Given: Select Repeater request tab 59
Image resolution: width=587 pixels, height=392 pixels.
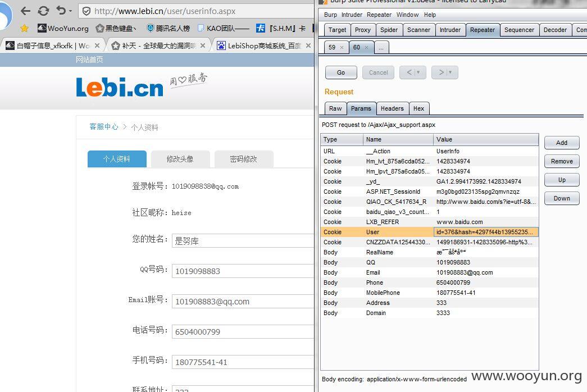Looking at the screenshot, I should [x=332, y=47].
